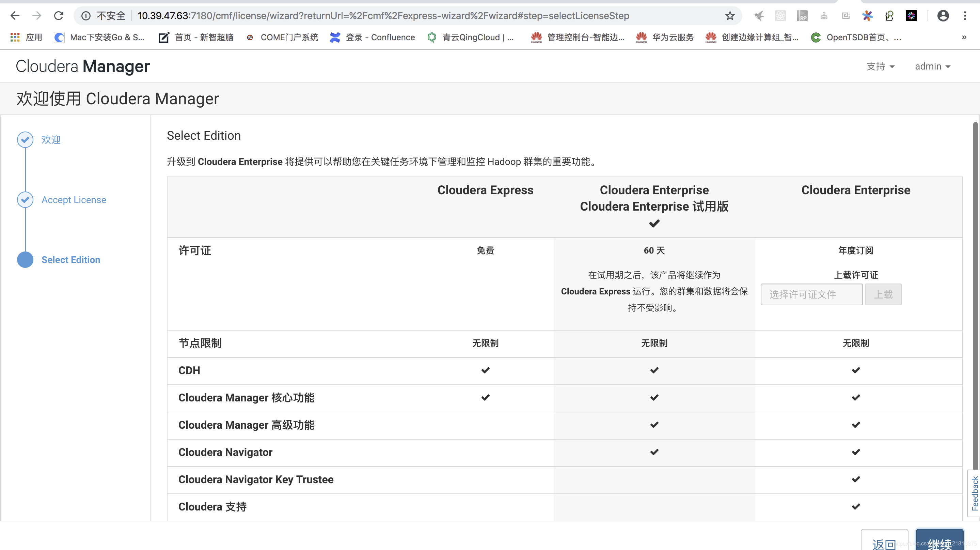The image size is (980, 550).
Task: Click the 欢迎 step check circle
Action: pyautogui.click(x=25, y=140)
